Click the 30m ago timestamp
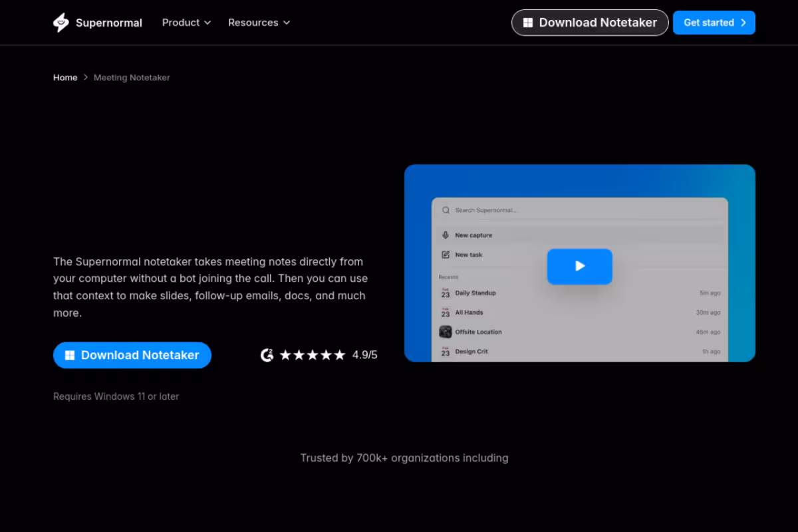Image resolution: width=798 pixels, height=532 pixels. 708,313
